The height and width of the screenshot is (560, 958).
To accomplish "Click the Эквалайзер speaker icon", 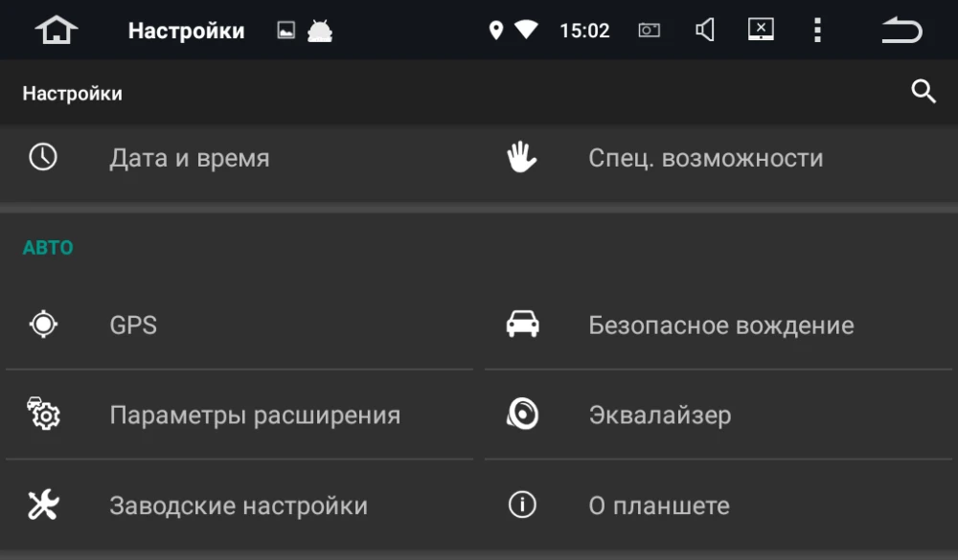I will click(x=522, y=414).
